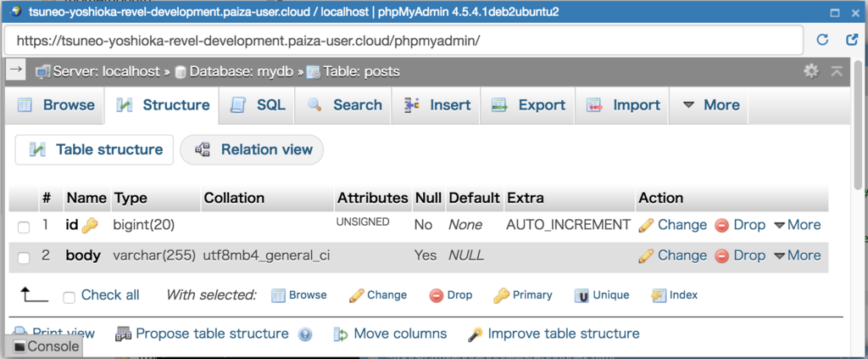Screen dimensions: 868x359
Task: Select checkbox for the body column
Action: point(24,258)
